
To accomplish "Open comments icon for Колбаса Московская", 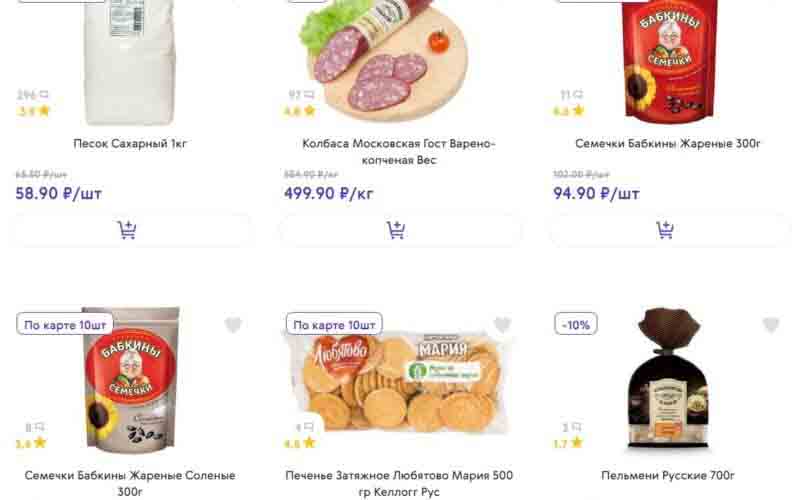I will [x=309, y=95].
